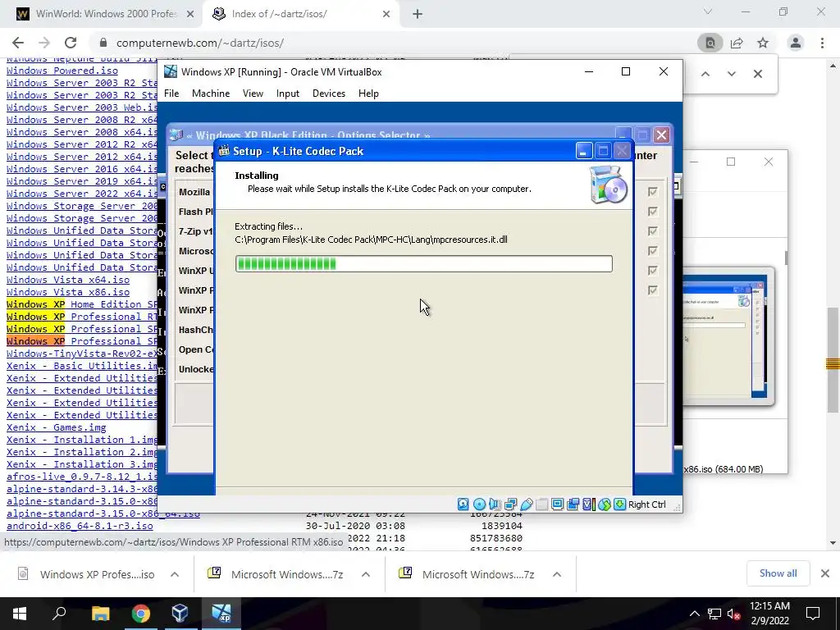Show hidden system tray icons
Viewport: 840px width, 630px height.
(694, 614)
